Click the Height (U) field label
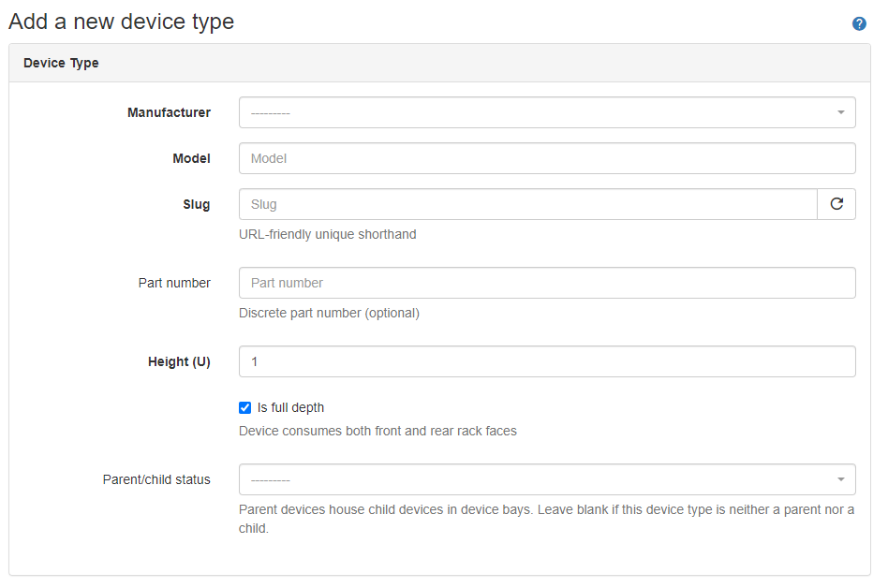The height and width of the screenshot is (588, 888). [179, 361]
